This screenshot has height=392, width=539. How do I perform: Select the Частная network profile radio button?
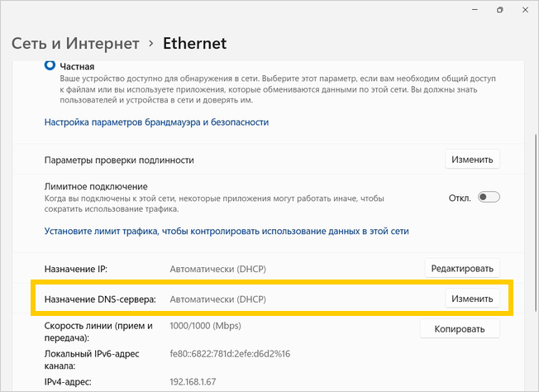pyautogui.click(x=49, y=66)
